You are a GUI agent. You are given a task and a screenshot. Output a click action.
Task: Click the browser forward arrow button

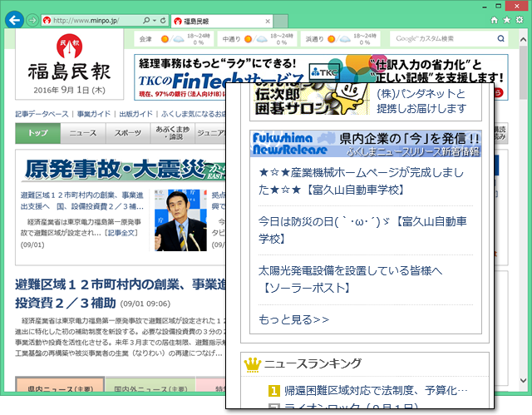pos(32,20)
